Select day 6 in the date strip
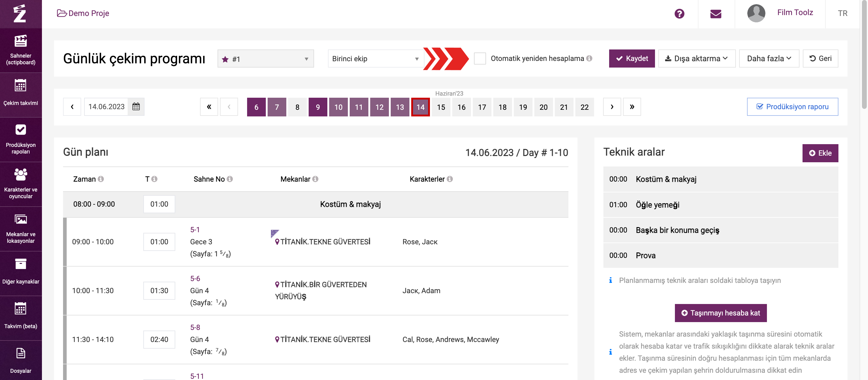Image resolution: width=868 pixels, height=380 pixels. [256, 107]
